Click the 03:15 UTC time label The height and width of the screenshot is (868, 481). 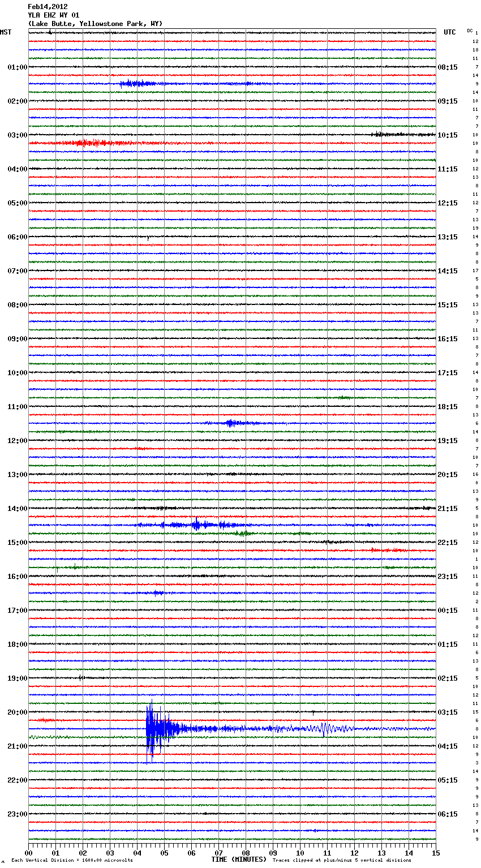[x=448, y=712]
